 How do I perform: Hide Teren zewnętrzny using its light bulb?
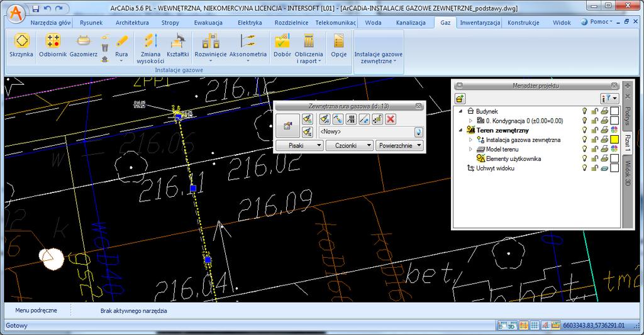[584, 130]
